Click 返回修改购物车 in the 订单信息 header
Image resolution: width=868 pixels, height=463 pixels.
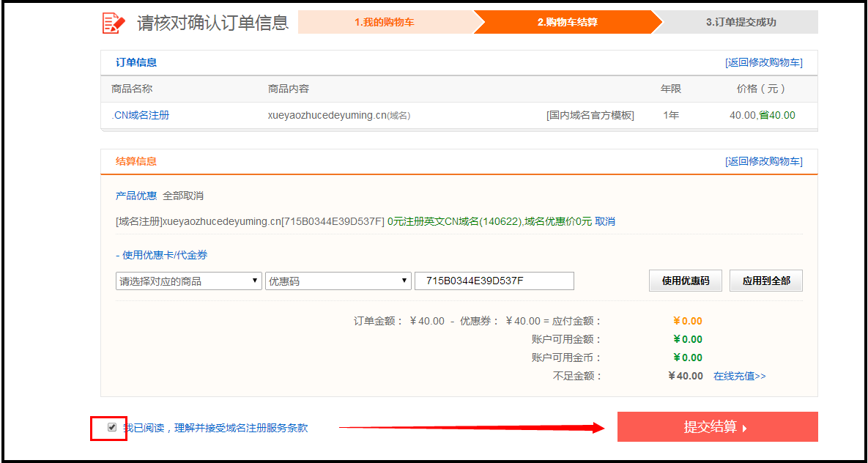click(x=763, y=63)
